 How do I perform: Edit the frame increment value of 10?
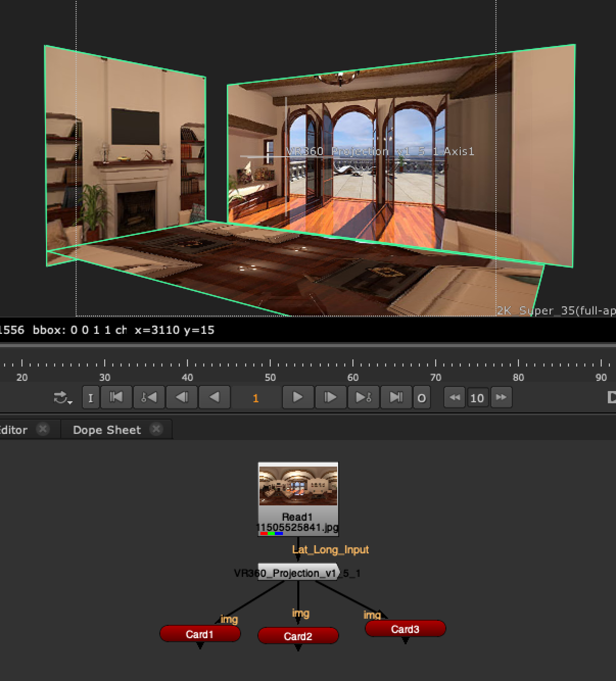(477, 398)
